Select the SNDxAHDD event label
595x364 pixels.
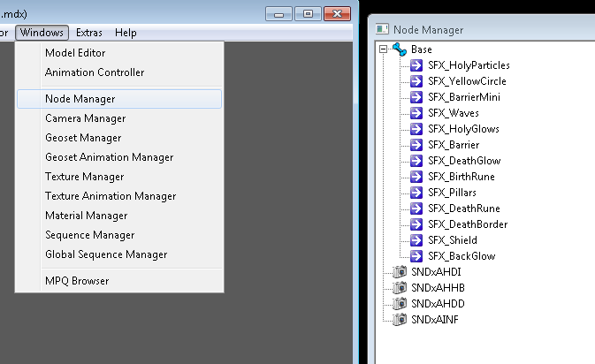coord(438,304)
